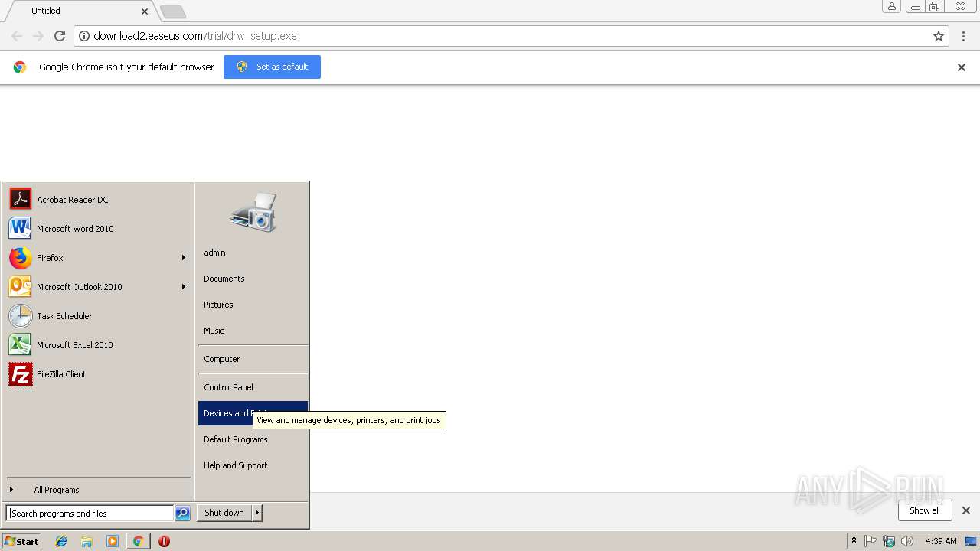The height and width of the screenshot is (551, 980).
Task: Click the red Opera-style taskbar icon
Action: tap(164, 541)
